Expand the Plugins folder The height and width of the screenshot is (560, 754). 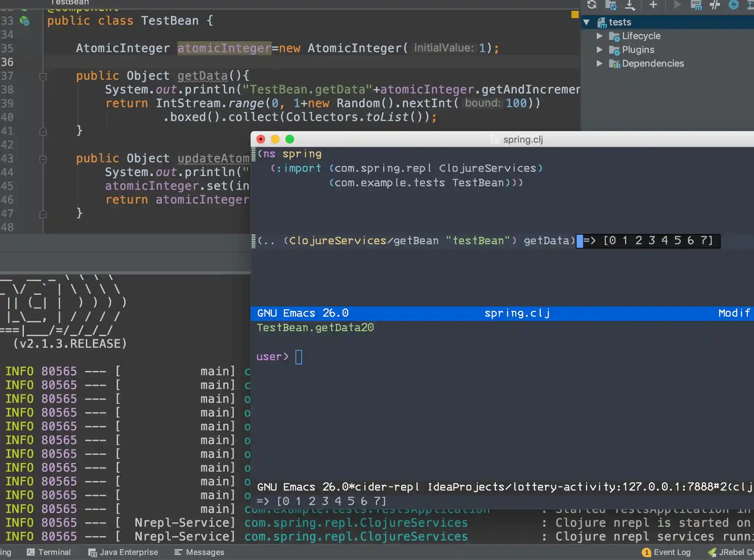click(599, 50)
